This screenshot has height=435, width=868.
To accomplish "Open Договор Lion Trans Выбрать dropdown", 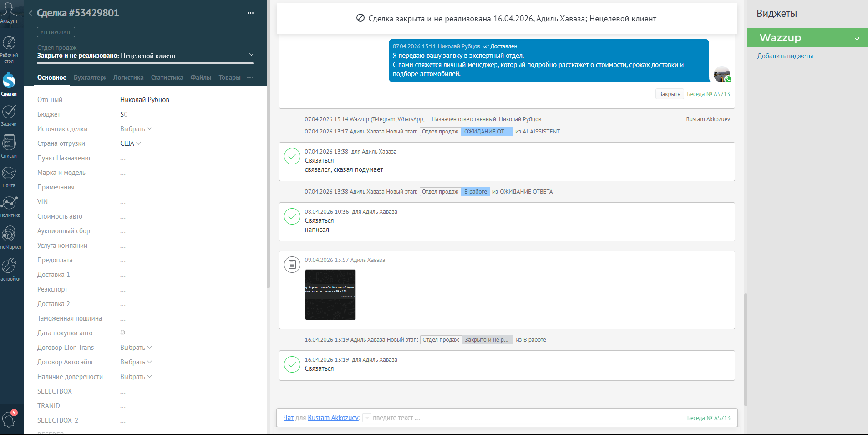I will click(136, 348).
